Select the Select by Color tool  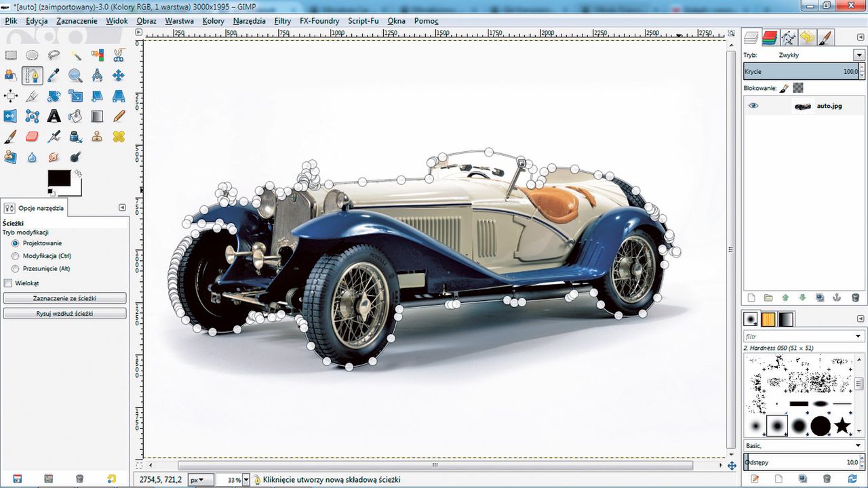coord(97,55)
